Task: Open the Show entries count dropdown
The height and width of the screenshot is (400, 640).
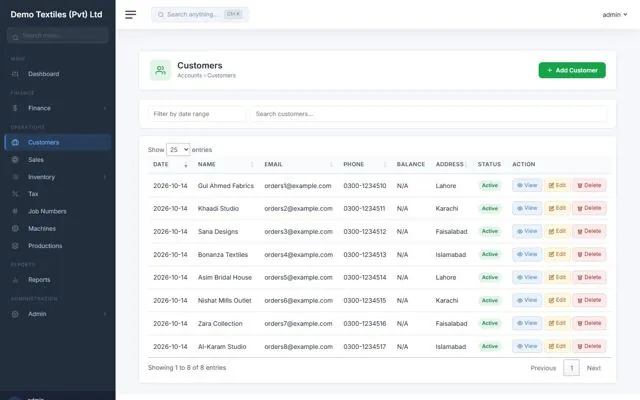Action: coord(178,150)
